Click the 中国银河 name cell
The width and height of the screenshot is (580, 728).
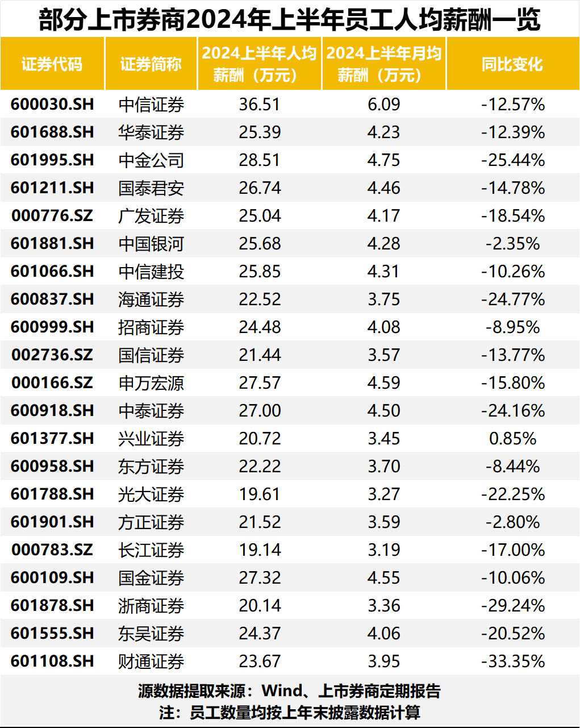click(x=151, y=244)
